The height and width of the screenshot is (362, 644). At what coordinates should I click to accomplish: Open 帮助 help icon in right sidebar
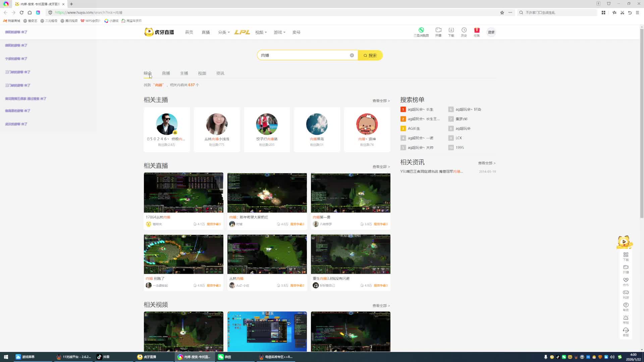(626, 305)
